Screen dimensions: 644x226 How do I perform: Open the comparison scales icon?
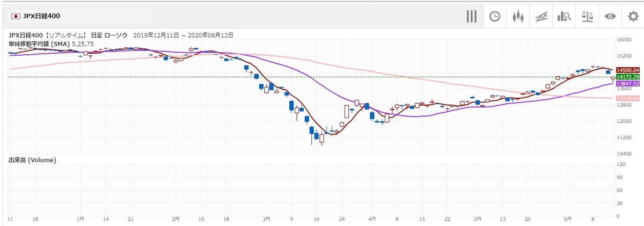pyautogui.click(x=587, y=16)
